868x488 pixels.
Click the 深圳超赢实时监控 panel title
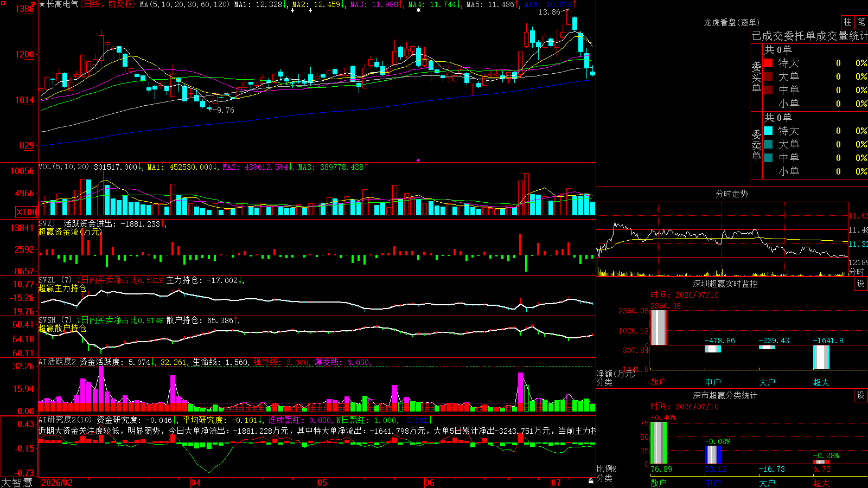coord(725,284)
